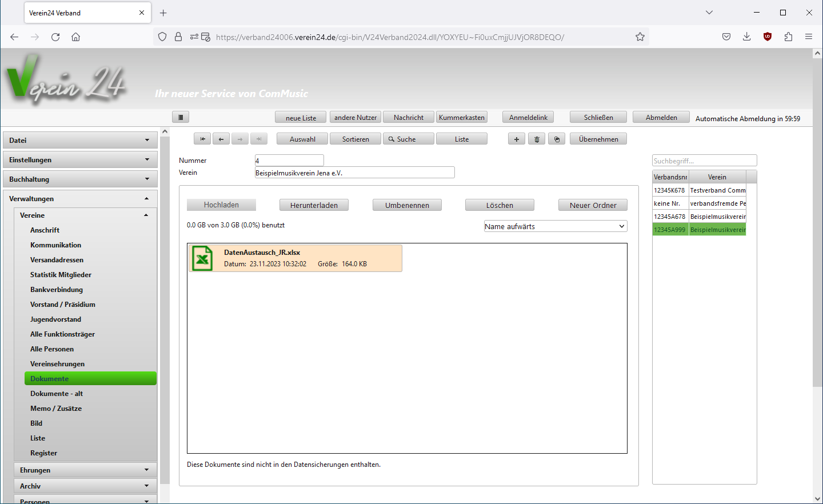Open 'Dokumente - alt' menu entry
823x504 pixels.
coord(57,394)
